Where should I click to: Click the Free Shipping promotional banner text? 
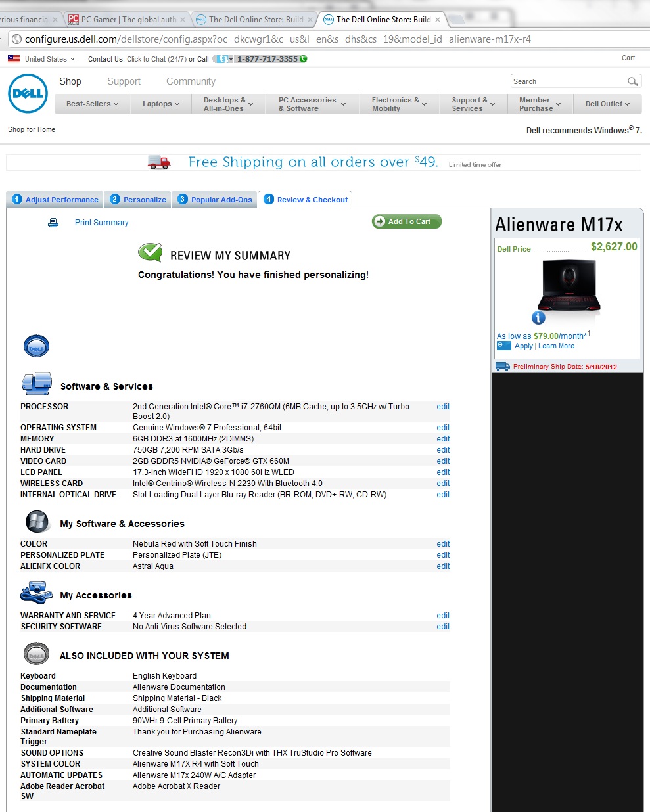pyautogui.click(x=313, y=162)
